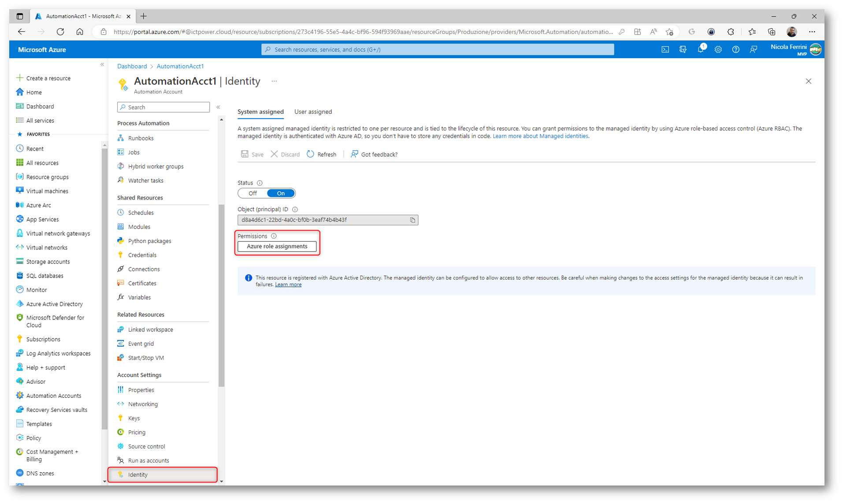
Task: Open Learn more about Managed identities link
Action: (x=540, y=136)
